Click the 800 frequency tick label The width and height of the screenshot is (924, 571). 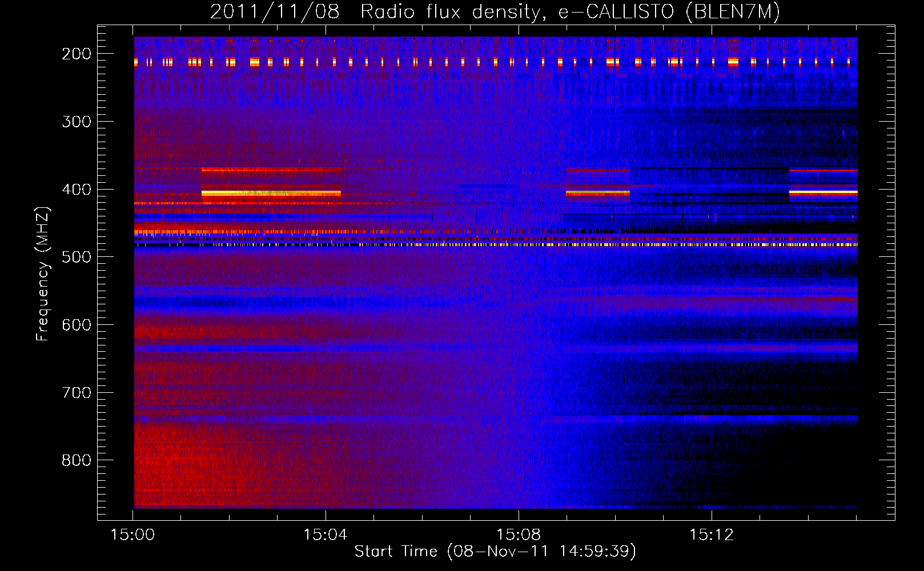pos(76,460)
